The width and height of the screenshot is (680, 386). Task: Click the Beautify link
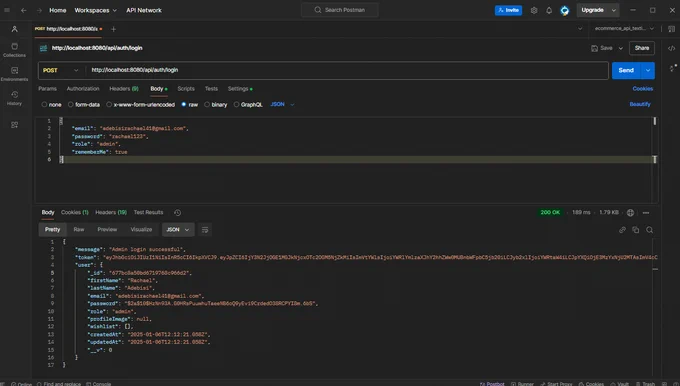coord(640,104)
